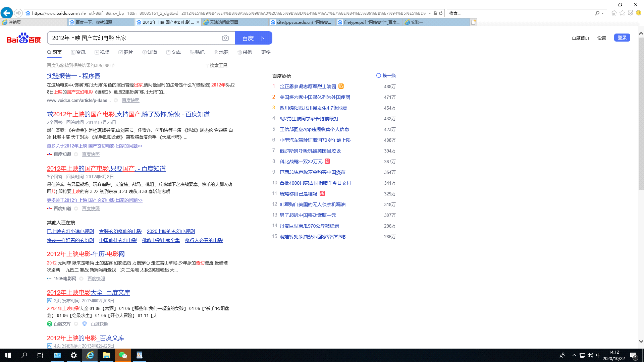Click the IE home icon
Screen dimensions: 644x362
[x=614, y=13]
